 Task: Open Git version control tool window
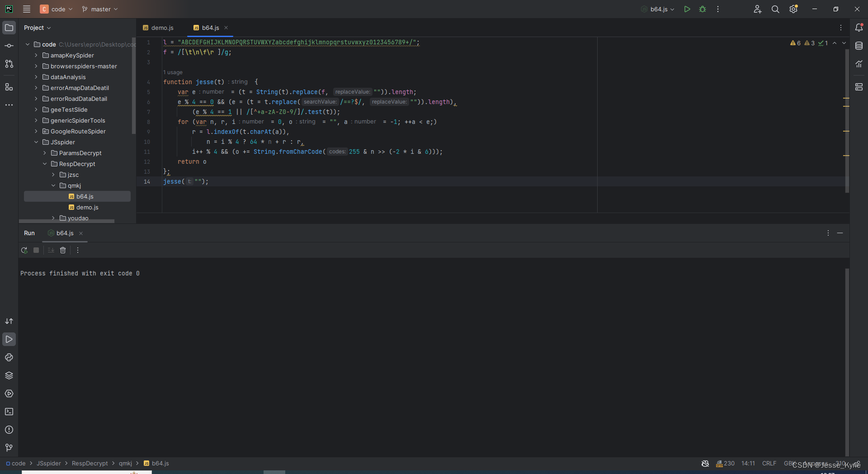pyautogui.click(x=9, y=448)
